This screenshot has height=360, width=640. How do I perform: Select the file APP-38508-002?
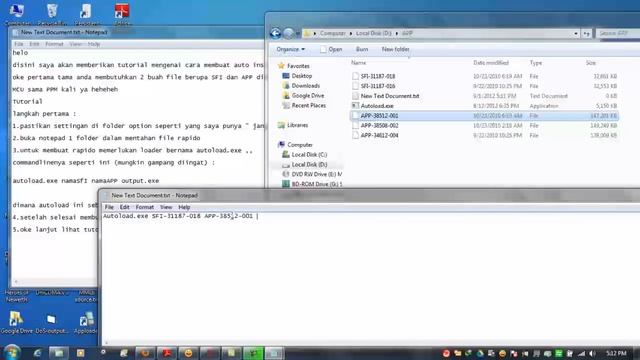[379, 125]
